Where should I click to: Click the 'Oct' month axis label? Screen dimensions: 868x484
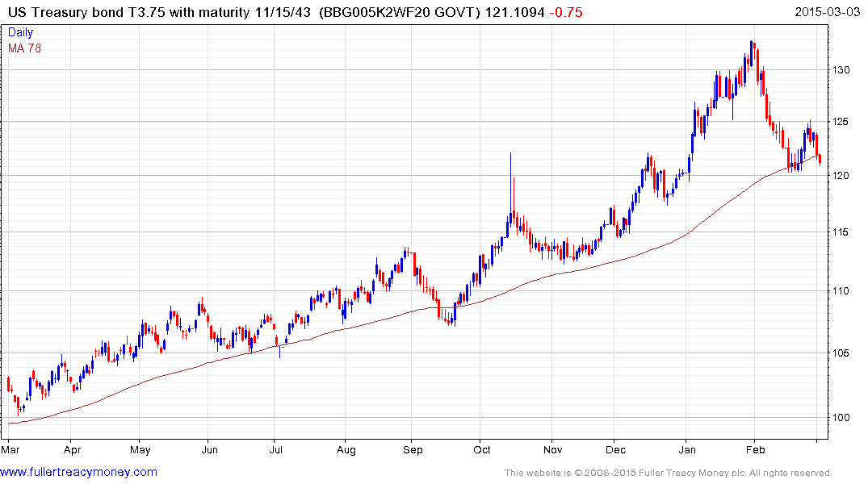click(481, 449)
